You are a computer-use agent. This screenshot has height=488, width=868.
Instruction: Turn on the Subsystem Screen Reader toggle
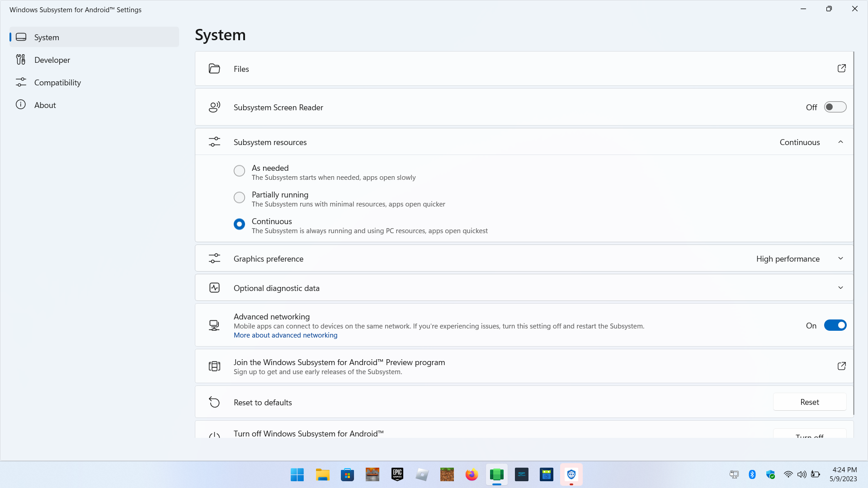(835, 107)
